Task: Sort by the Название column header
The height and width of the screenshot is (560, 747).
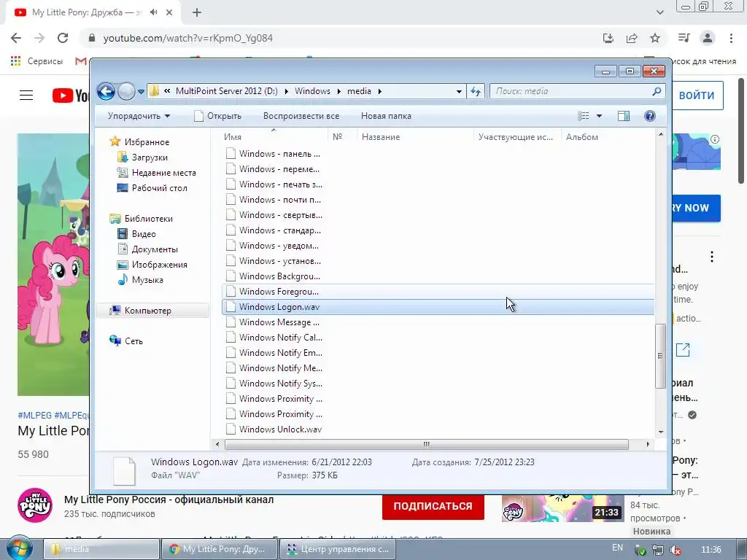Action: 414,136
